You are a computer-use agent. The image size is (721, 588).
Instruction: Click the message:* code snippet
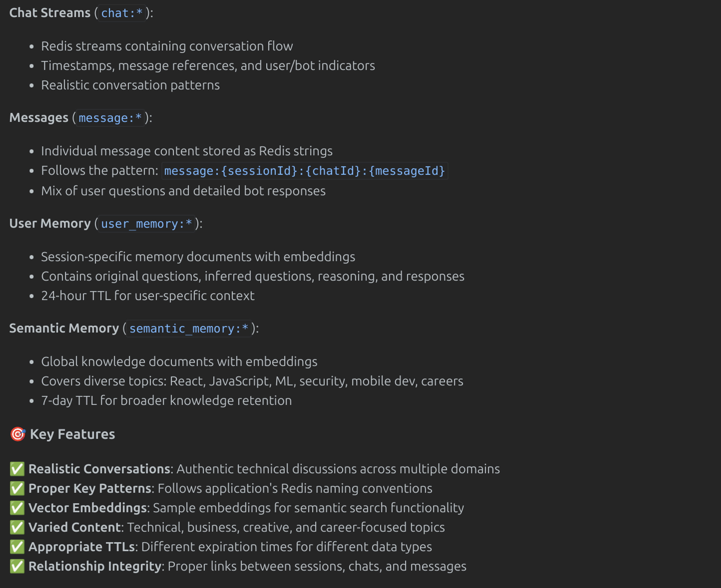click(x=110, y=118)
